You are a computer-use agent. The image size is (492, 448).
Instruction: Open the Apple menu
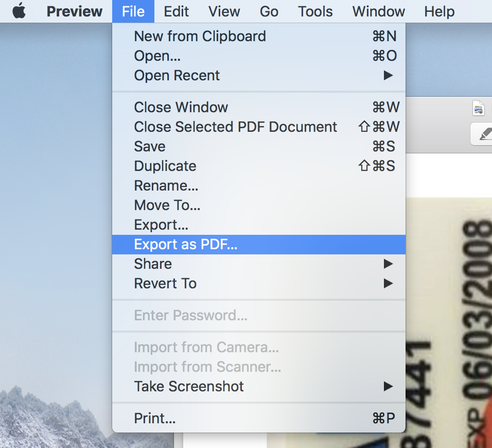click(x=19, y=11)
